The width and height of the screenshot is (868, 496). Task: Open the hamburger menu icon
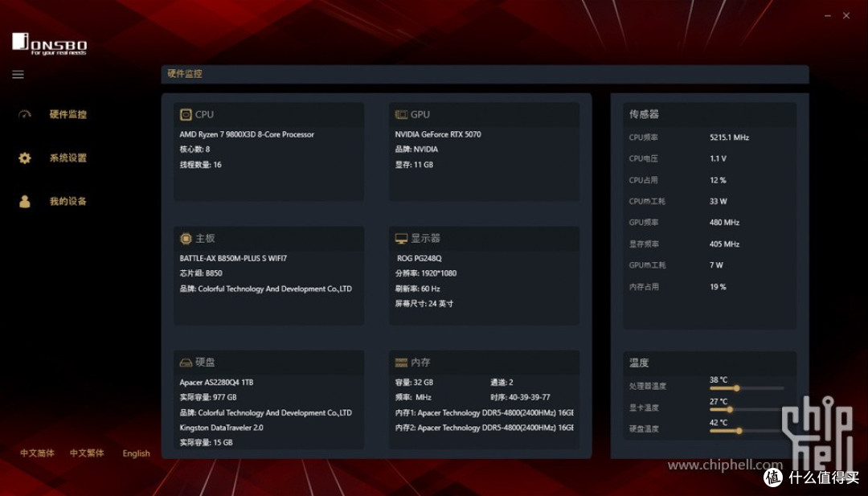(x=18, y=74)
